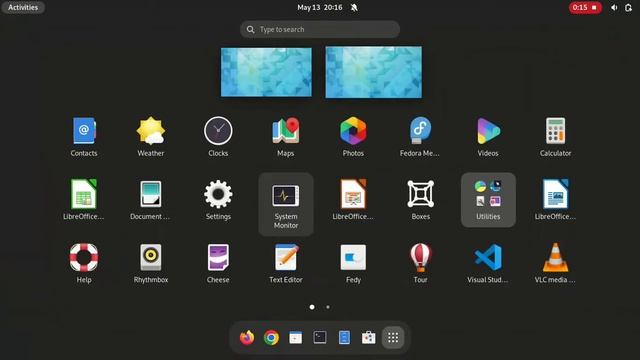
Task: Launch the Calculator app
Action: 555,137
